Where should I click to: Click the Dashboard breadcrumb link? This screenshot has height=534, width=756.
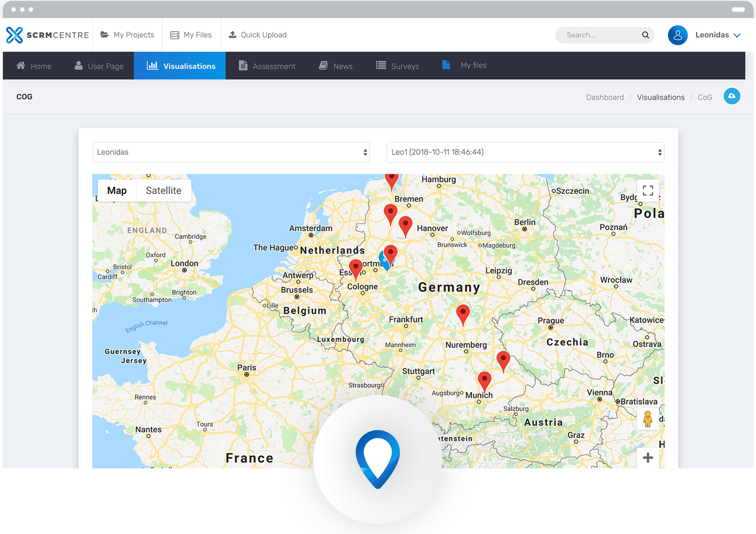click(605, 97)
